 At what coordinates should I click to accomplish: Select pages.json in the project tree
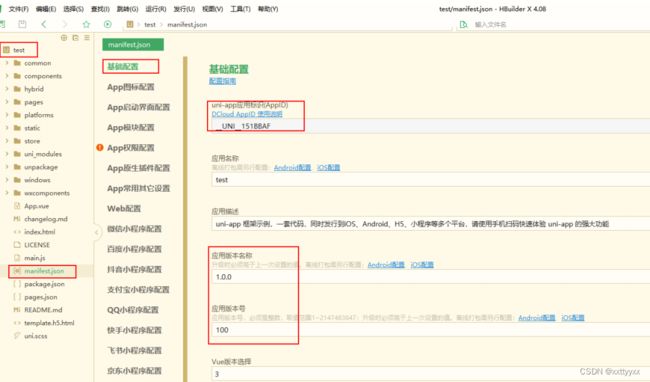(41, 297)
